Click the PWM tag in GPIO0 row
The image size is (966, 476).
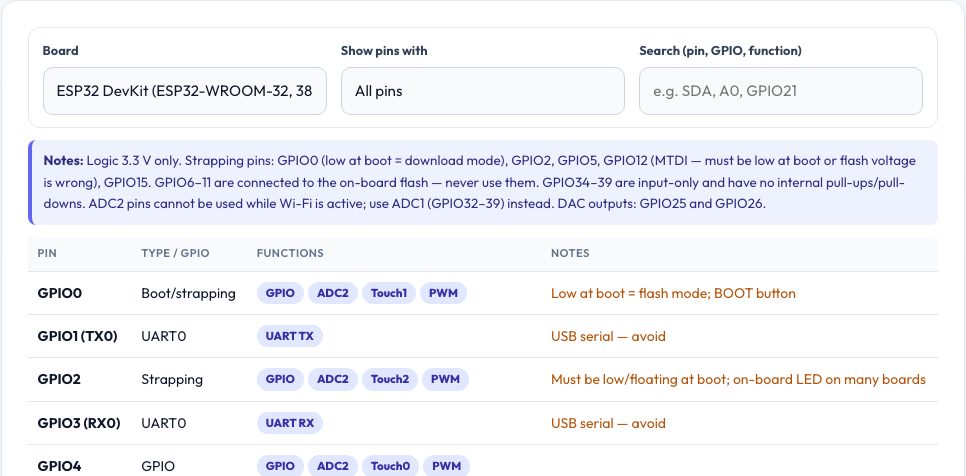[x=444, y=293]
